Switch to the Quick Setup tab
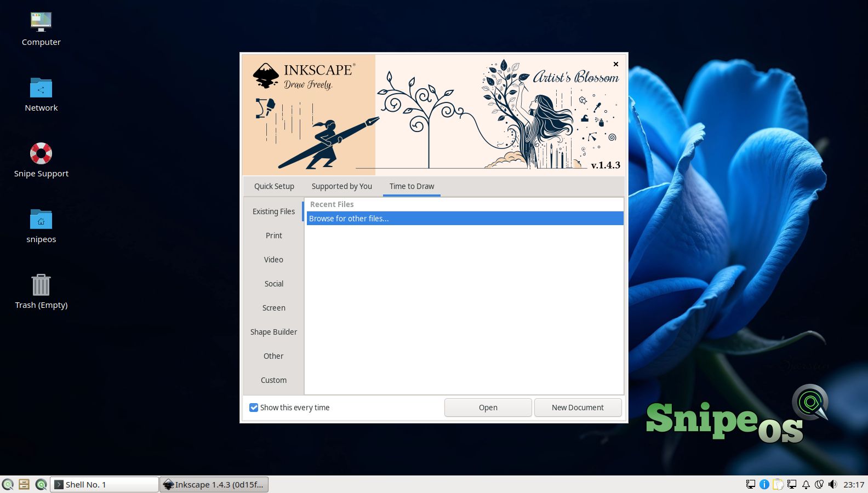This screenshot has height=493, width=868. [274, 186]
